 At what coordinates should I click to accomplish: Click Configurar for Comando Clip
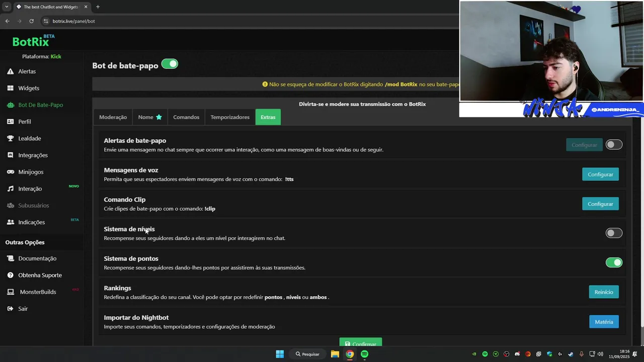tap(600, 204)
